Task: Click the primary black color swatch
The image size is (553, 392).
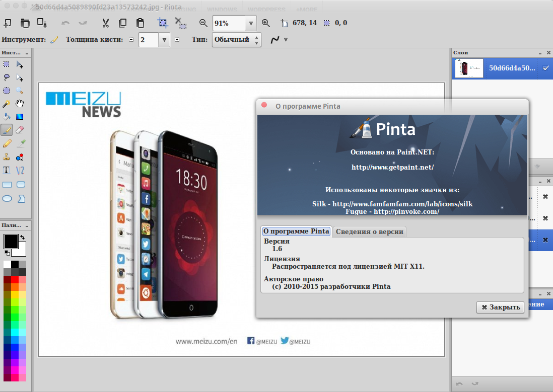Action: click(11, 242)
